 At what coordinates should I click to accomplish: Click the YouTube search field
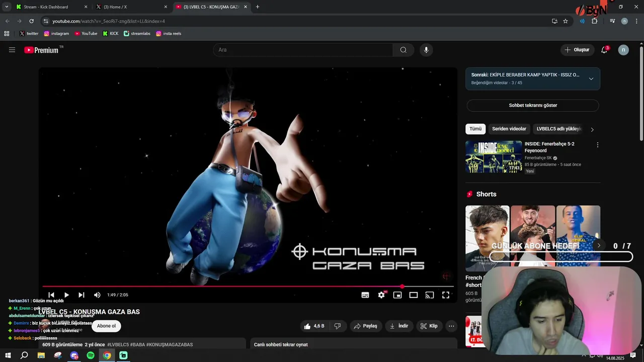pos(303,50)
